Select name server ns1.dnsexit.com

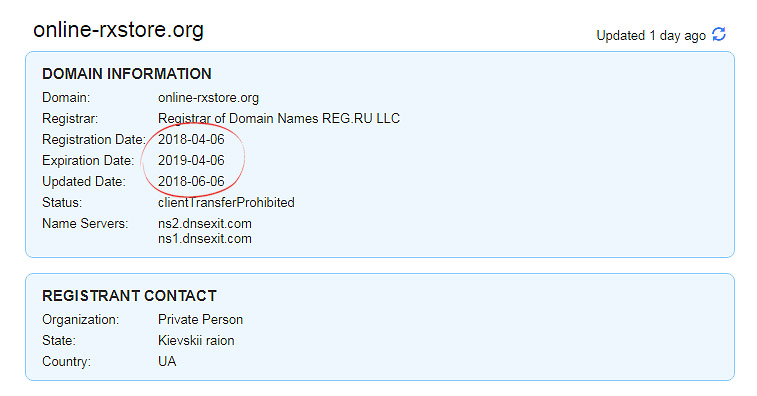click(205, 239)
